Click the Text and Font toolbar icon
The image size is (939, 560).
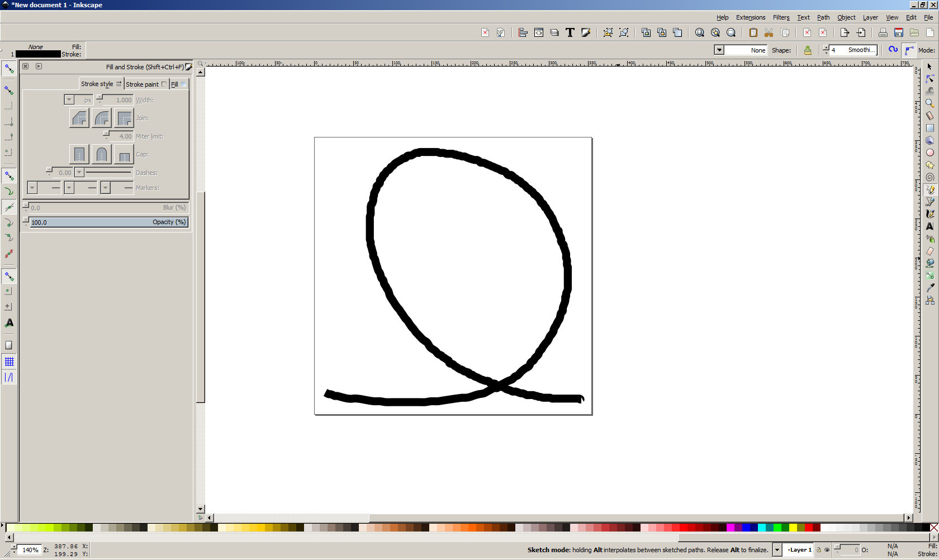point(570,33)
